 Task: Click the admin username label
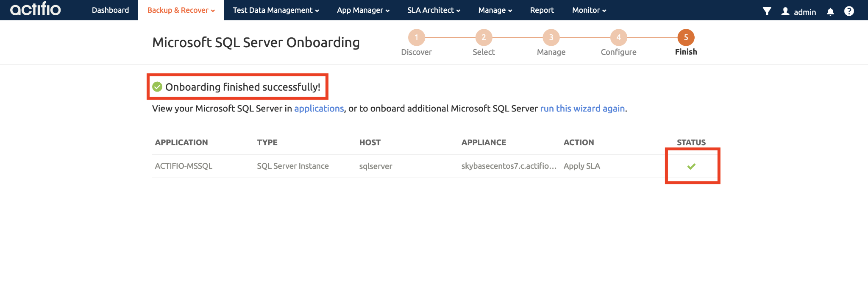[x=805, y=12]
